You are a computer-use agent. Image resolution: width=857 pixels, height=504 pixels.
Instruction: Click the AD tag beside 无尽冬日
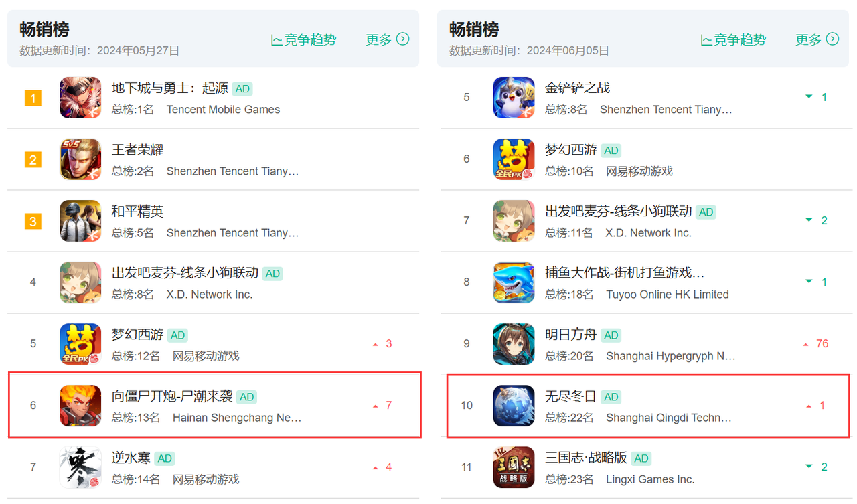coord(611,397)
